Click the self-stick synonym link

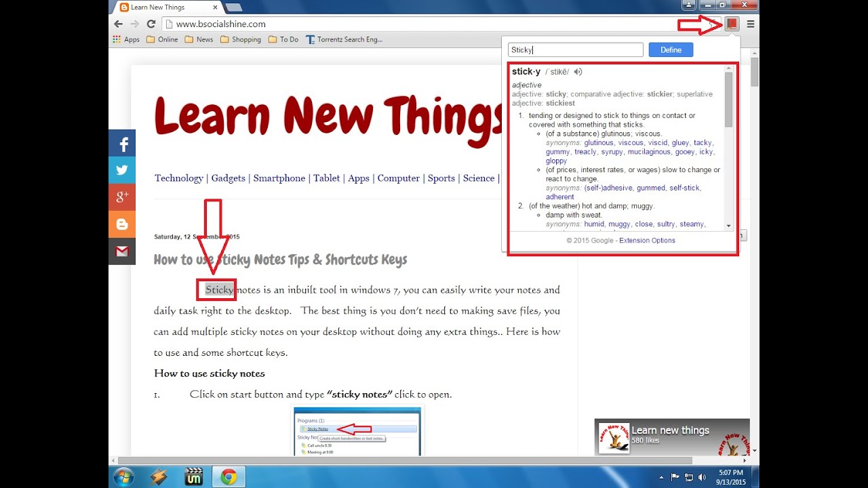tap(684, 188)
